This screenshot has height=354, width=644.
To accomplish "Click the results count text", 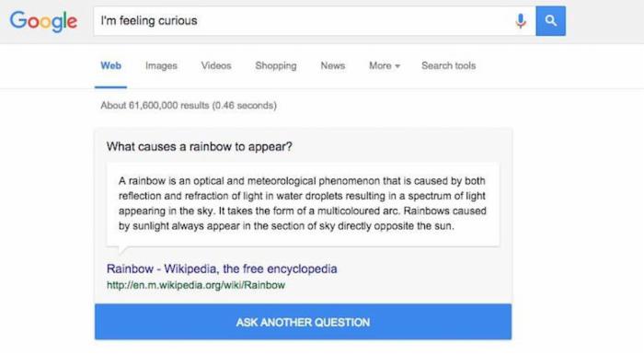I will coord(189,106).
